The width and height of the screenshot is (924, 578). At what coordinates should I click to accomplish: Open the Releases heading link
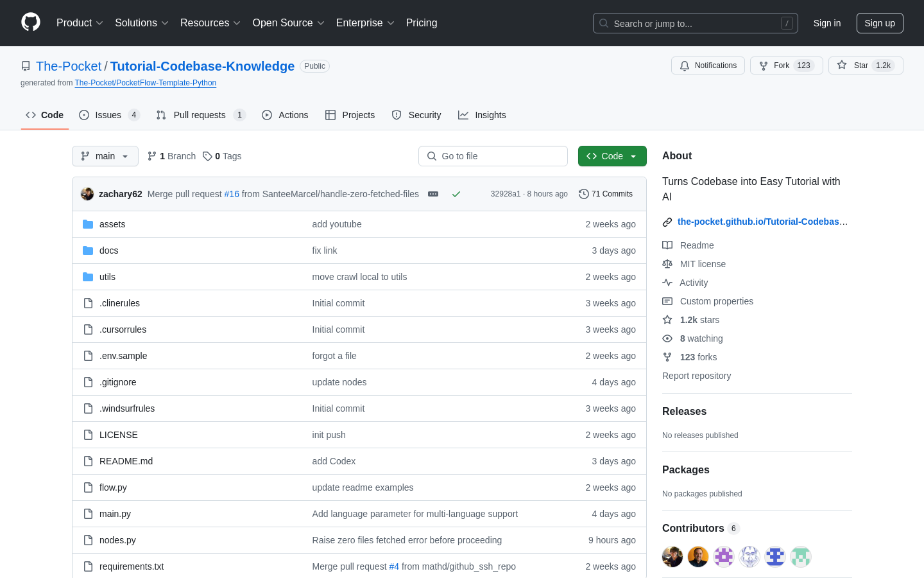tap(684, 412)
